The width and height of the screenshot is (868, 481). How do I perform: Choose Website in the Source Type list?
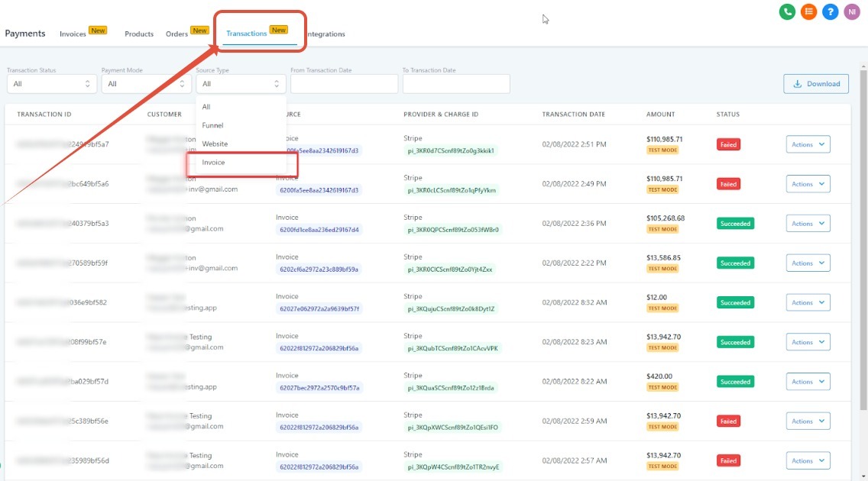pos(241,144)
